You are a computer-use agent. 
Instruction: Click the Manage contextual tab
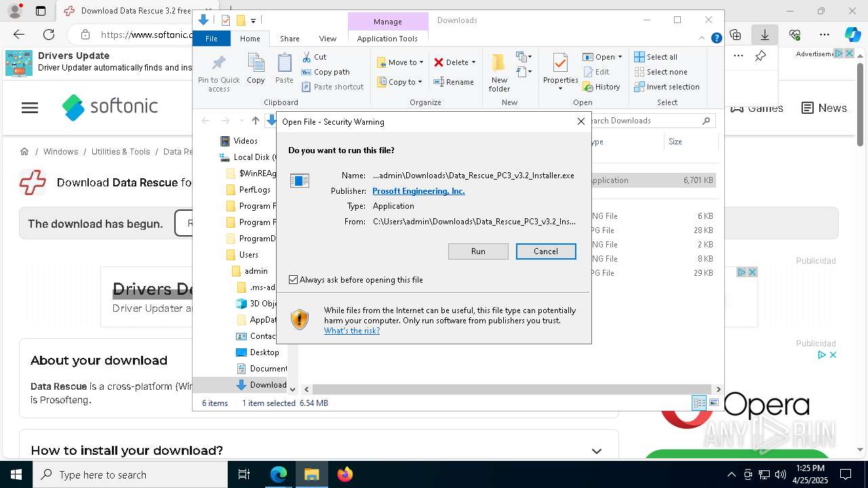click(x=387, y=22)
